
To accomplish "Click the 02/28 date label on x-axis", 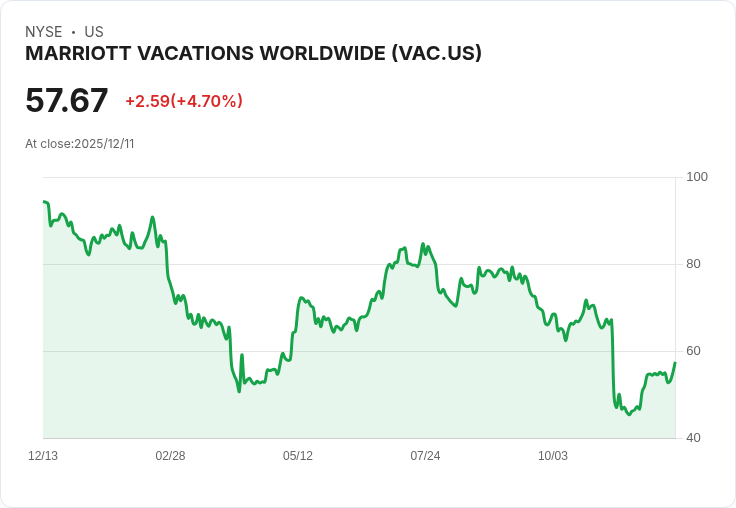I will (x=170, y=456).
